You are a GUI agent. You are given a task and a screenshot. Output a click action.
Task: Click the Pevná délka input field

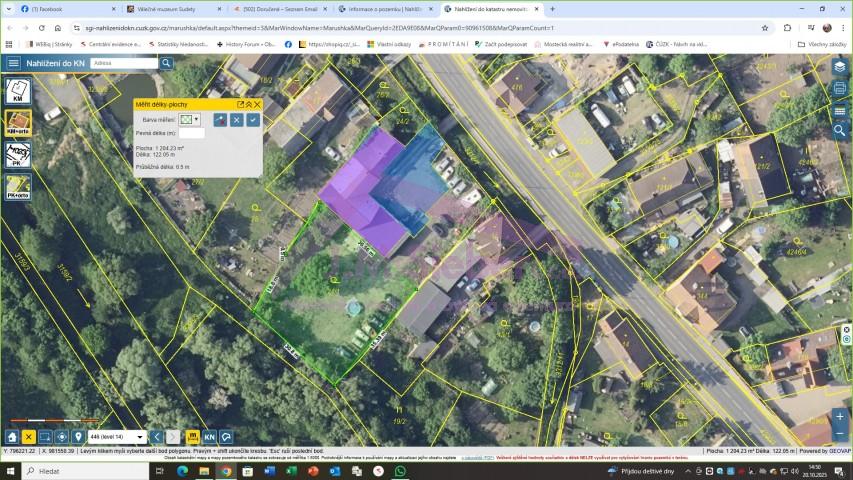[191, 133]
